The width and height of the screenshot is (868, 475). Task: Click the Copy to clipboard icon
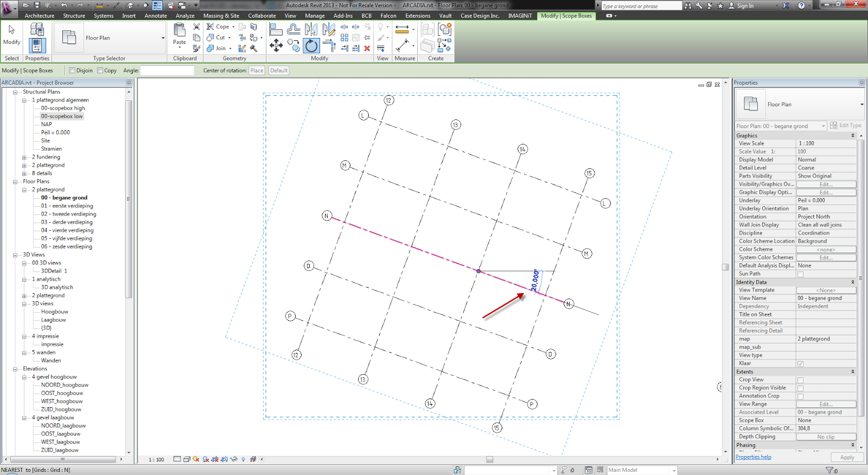point(196,37)
